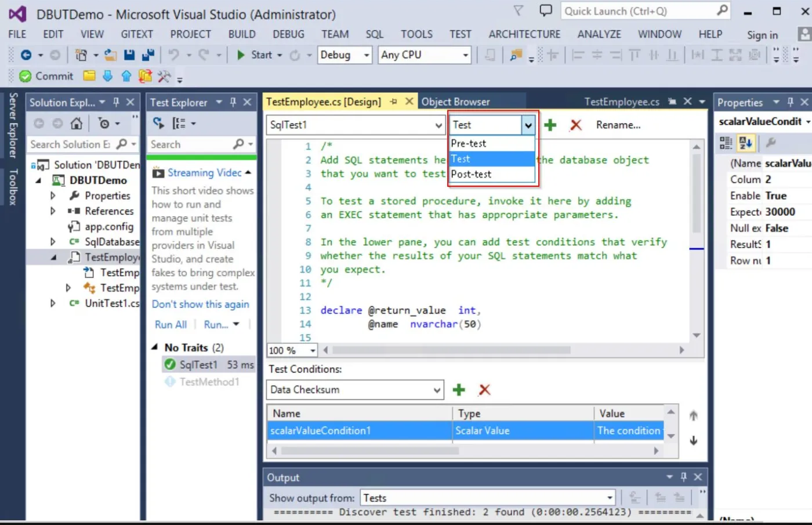Toggle auto-hide pin on Output panel
Viewport: 812px width, 525px height.
pos(683,477)
